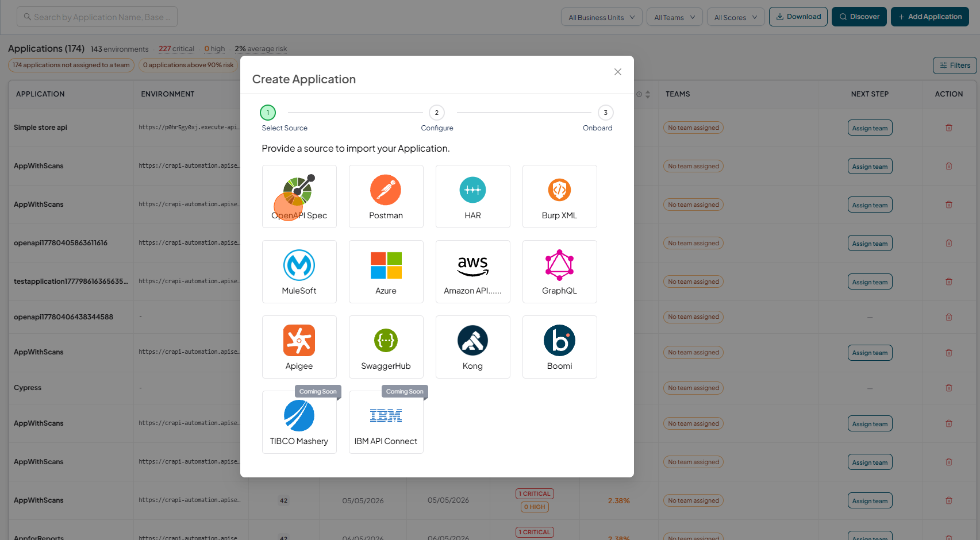The height and width of the screenshot is (540, 980).
Task: Open the Cypress application row
Action: (28, 388)
